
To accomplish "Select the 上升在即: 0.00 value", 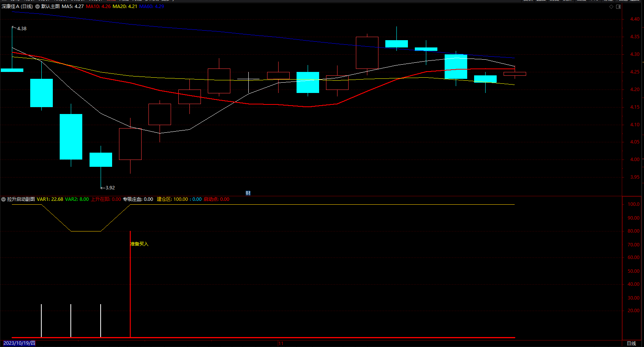I will 106,199.
